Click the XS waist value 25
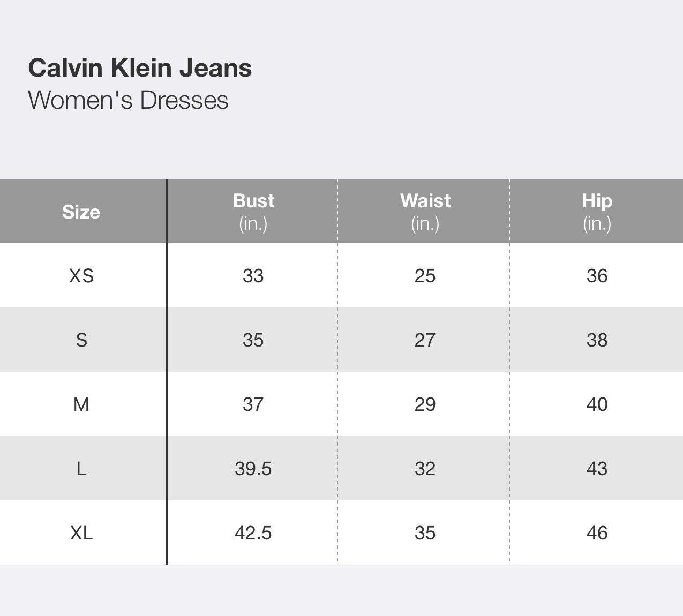The image size is (683, 616). click(x=425, y=276)
